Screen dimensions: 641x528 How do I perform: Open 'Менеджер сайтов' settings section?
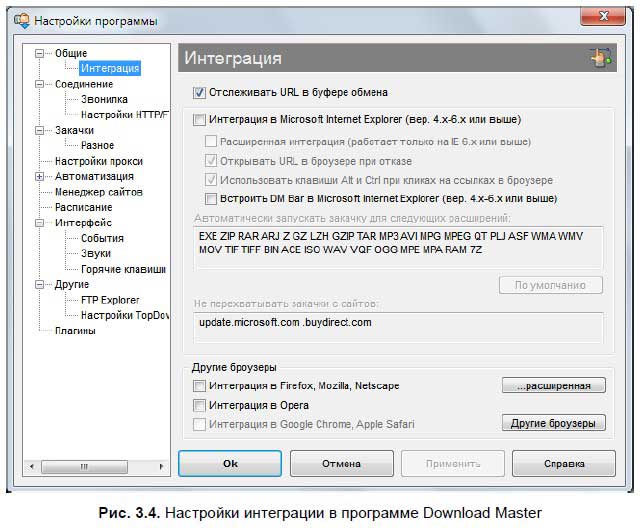(x=98, y=192)
